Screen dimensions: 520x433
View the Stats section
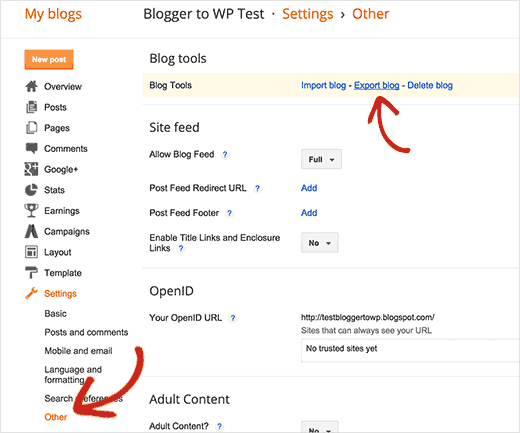click(x=54, y=190)
